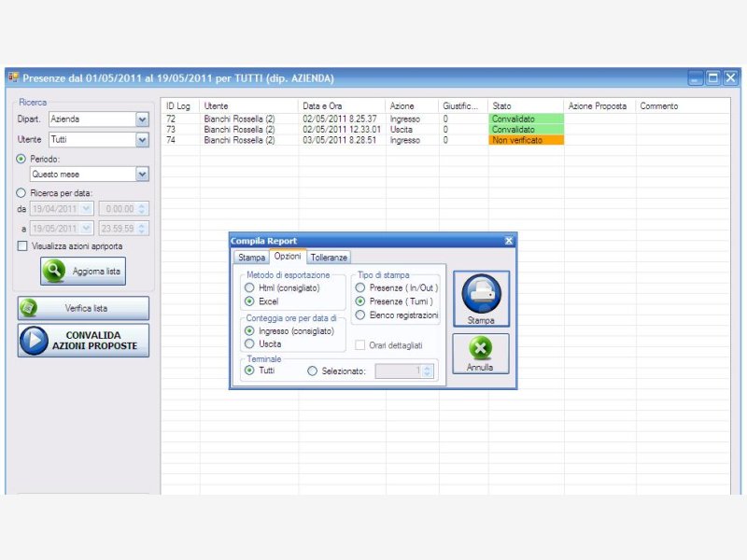Enable Visualizza azioni apriporta checkbox
This screenshot has height=560, width=747.
(22, 245)
